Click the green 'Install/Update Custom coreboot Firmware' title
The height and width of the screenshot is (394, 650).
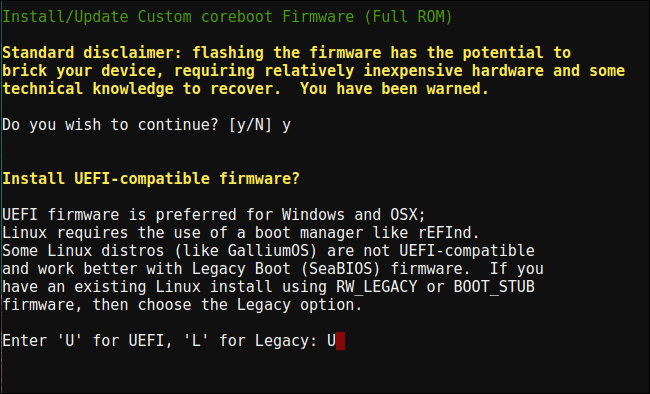pyautogui.click(x=178, y=17)
